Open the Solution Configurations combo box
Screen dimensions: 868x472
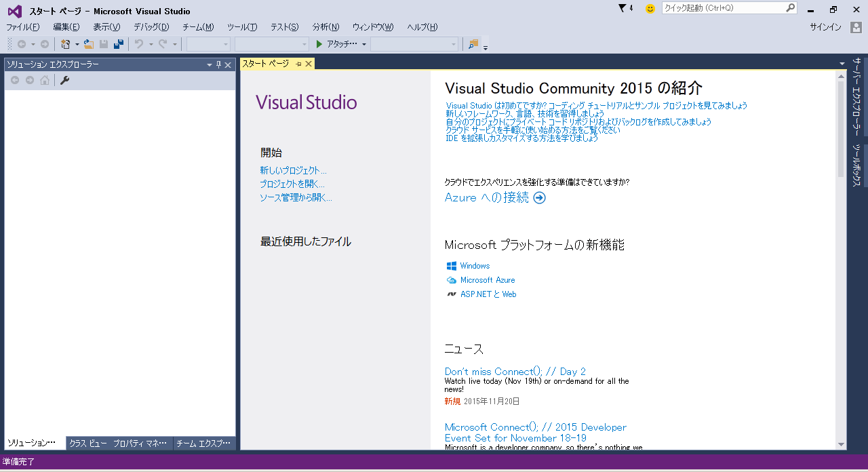pos(209,44)
